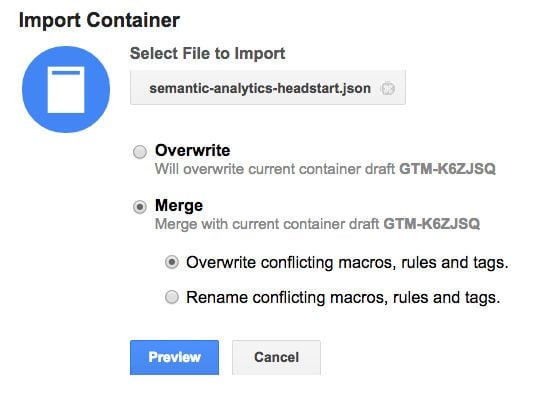Click the blue circular container icon
This screenshot has height=395, width=548.
pyautogui.click(x=66, y=89)
